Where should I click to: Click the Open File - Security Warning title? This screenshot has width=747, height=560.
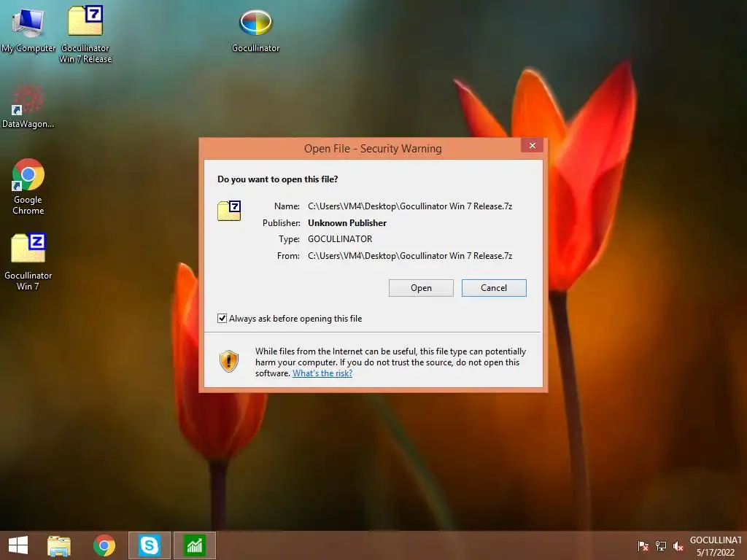point(373,149)
